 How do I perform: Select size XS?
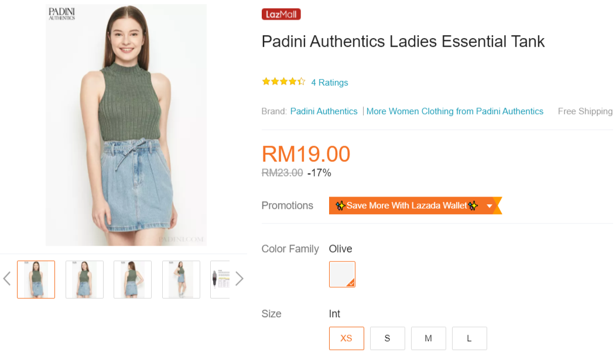click(347, 338)
